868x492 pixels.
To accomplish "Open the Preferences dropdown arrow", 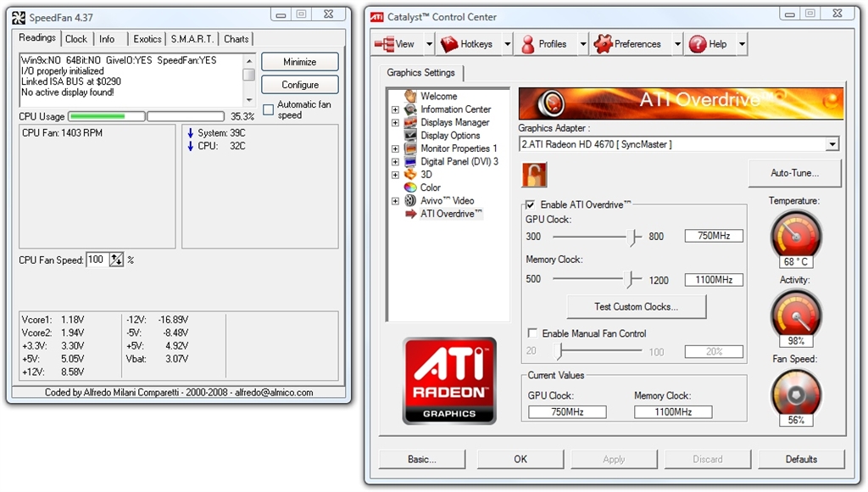I will [677, 44].
